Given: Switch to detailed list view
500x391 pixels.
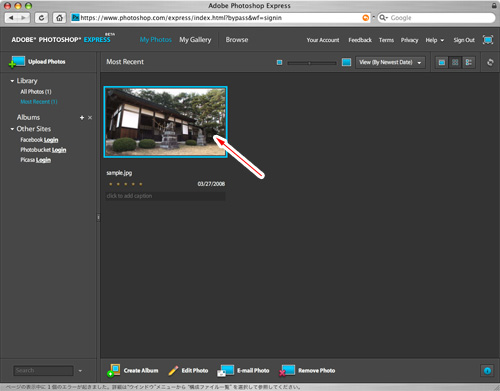Looking at the screenshot, I should [468, 62].
